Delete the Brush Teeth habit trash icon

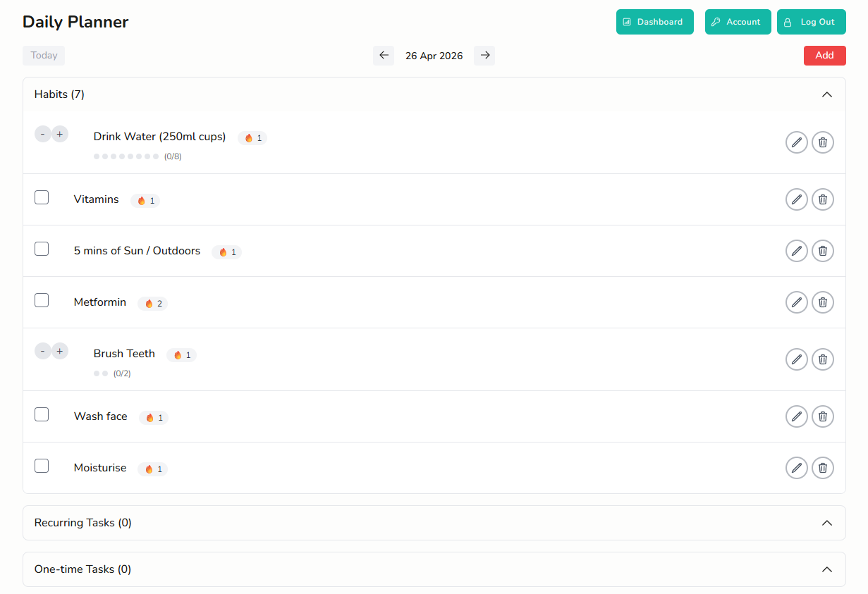(823, 359)
